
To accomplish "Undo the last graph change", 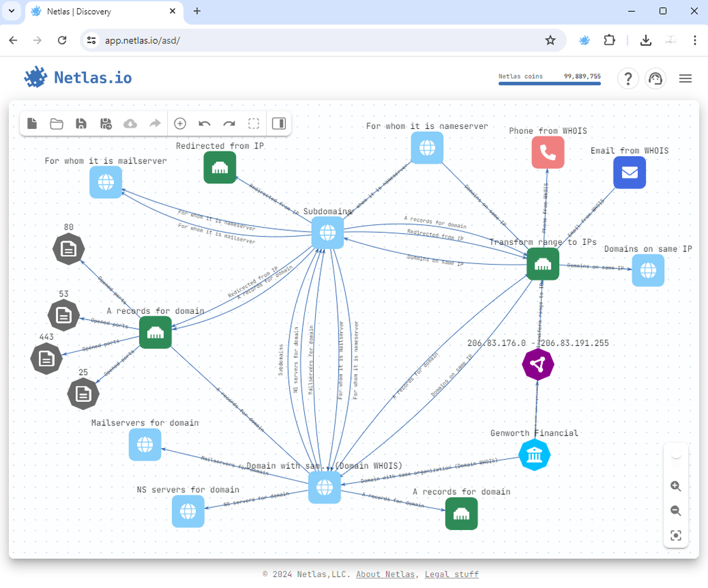I will coord(204,124).
